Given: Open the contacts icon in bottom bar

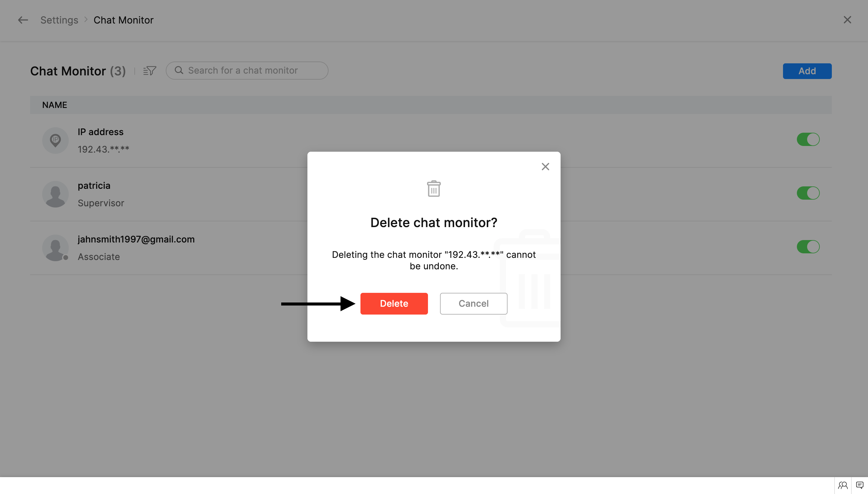Looking at the screenshot, I should tap(843, 485).
